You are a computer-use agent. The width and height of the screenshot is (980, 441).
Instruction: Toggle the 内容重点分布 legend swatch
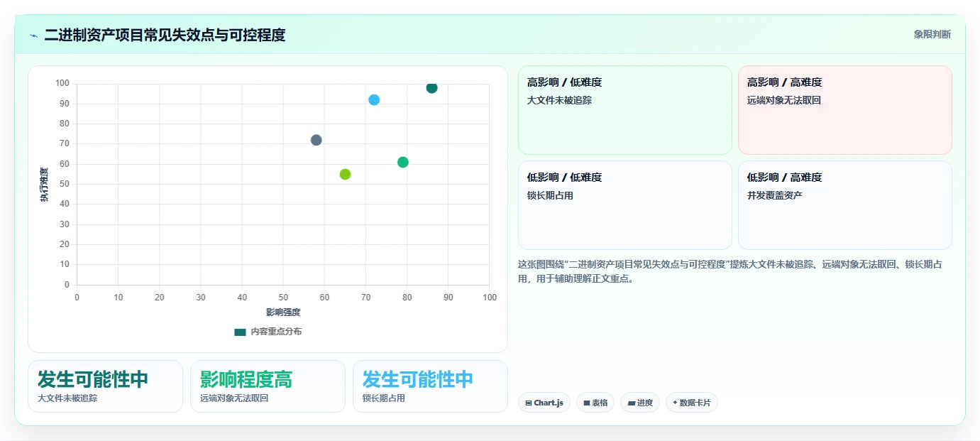click(x=240, y=332)
